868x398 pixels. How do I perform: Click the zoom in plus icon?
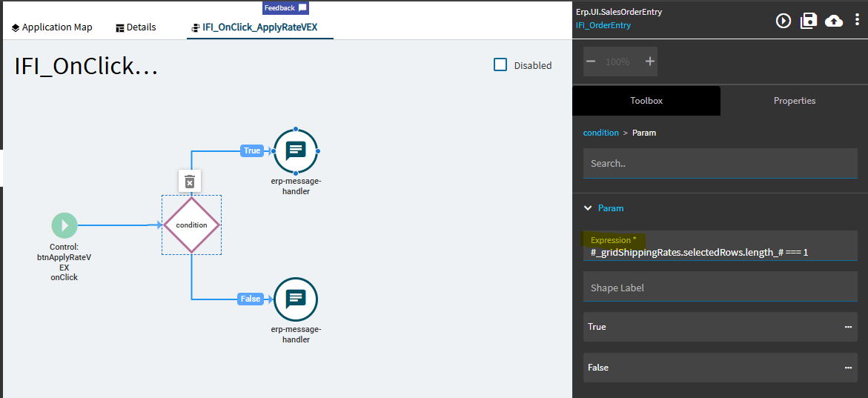point(650,62)
